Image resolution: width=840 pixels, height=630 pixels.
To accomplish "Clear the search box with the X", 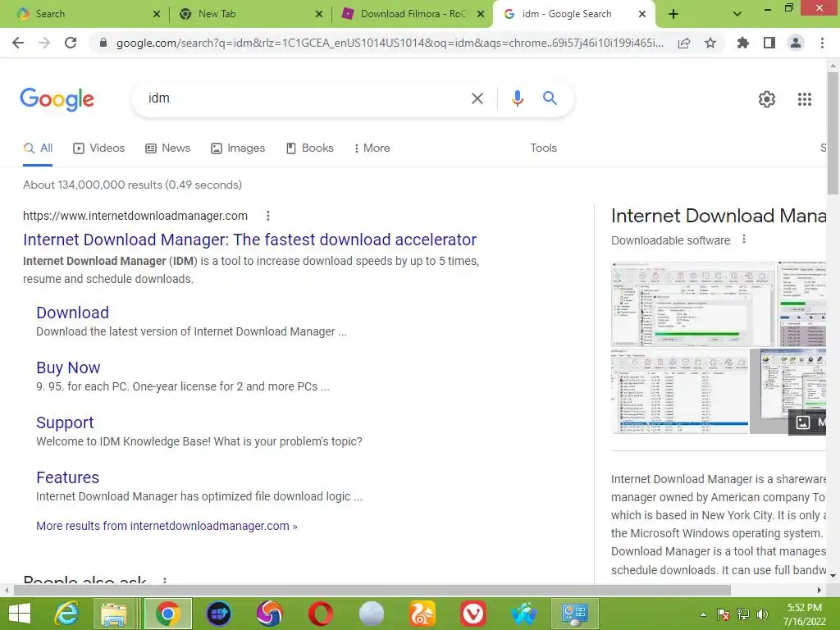I will (x=477, y=98).
